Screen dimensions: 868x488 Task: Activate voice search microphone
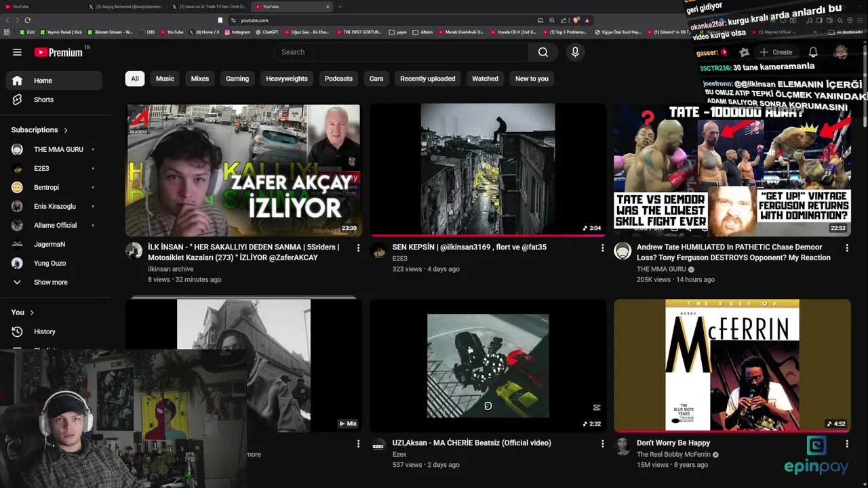(x=575, y=52)
